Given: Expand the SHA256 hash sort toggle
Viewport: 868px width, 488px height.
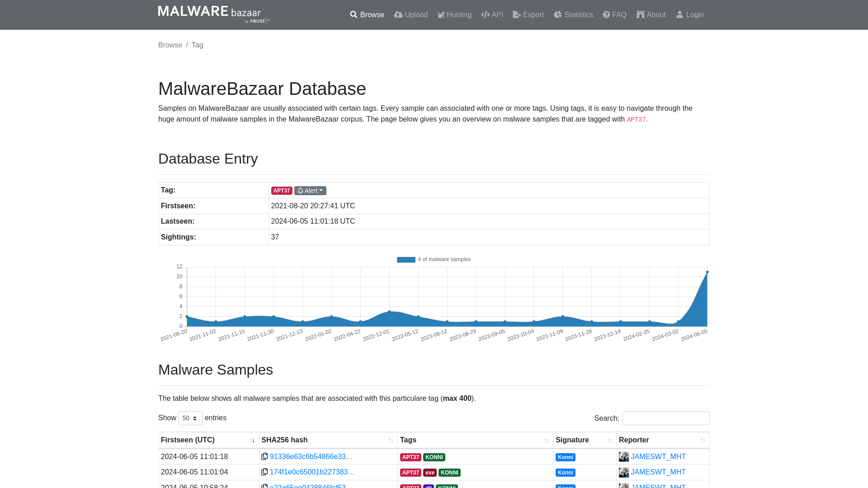Looking at the screenshot, I should (x=391, y=441).
